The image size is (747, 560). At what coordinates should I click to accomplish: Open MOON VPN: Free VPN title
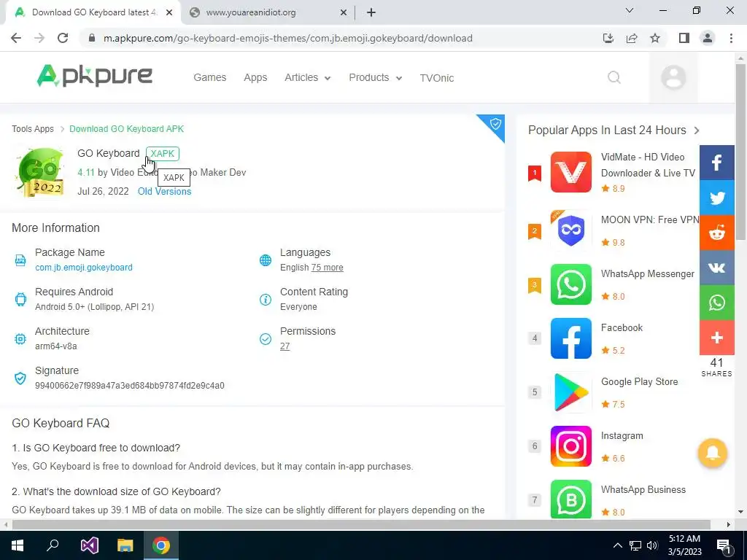[650, 220]
